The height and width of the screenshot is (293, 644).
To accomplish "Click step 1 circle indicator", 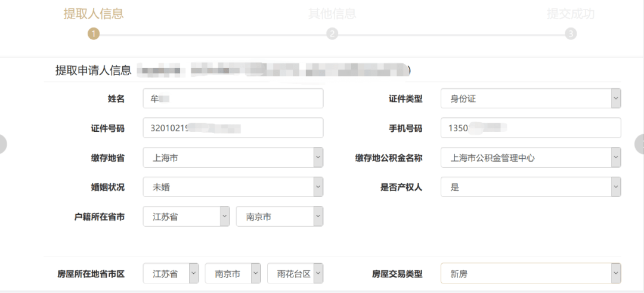I will [94, 33].
